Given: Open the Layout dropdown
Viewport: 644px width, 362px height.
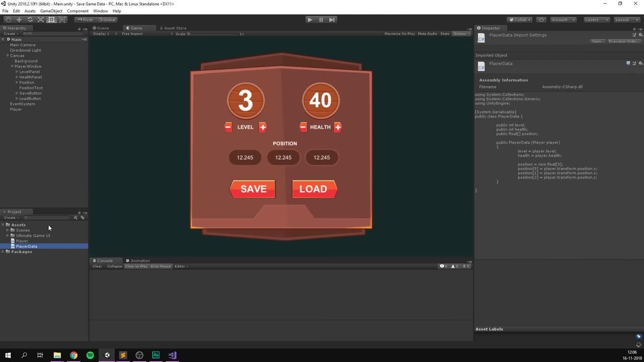Looking at the screenshot, I should (x=626, y=20).
